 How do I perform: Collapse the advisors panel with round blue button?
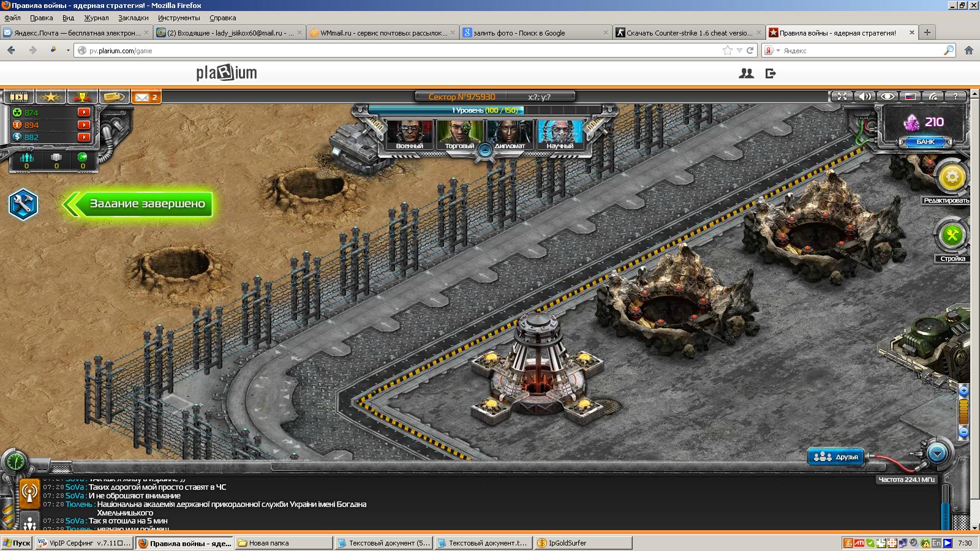coord(485,149)
